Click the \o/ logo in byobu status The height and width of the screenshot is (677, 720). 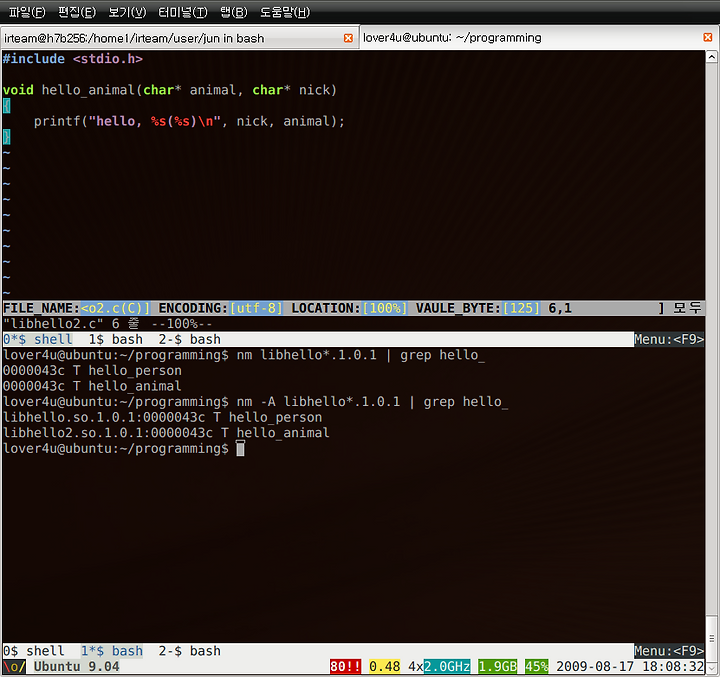click(x=14, y=666)
